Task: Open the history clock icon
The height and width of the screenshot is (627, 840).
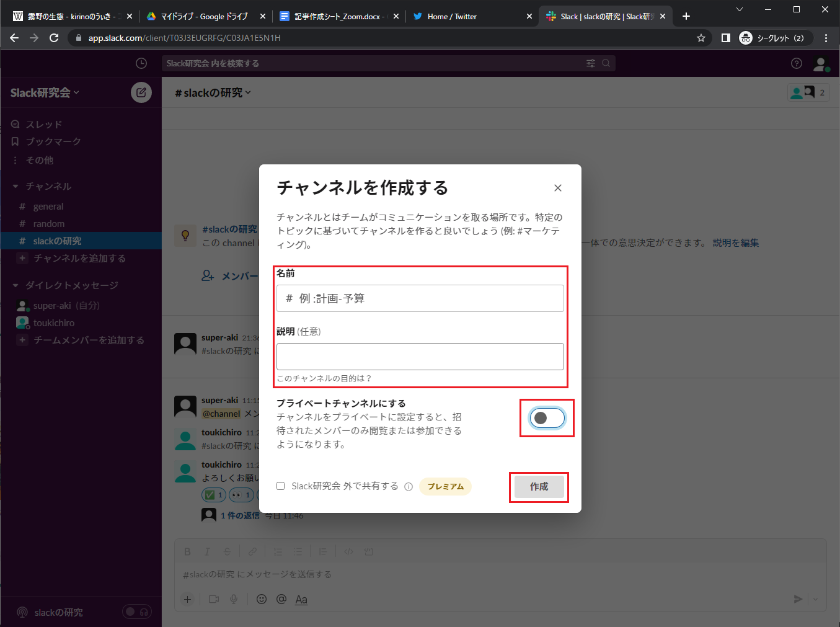Action: click(x=141, y=63)
